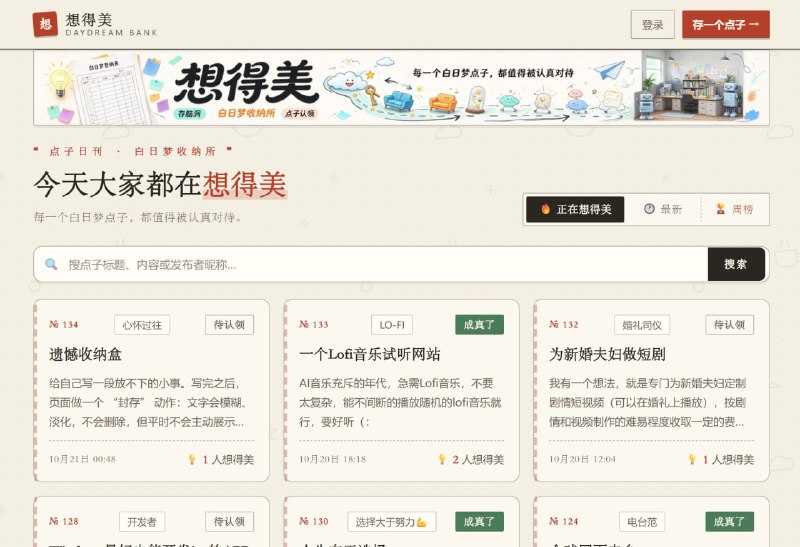Click the black 搜索 button
The image size is (800, 547).
coord(736,264)
